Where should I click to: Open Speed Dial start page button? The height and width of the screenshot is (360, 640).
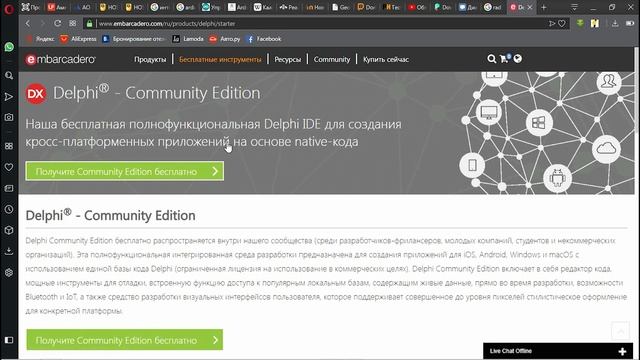73,24
